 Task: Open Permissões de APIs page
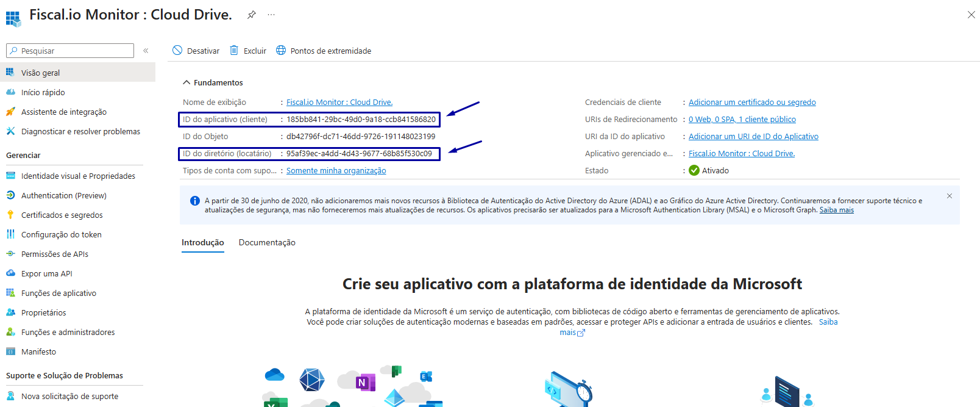pyautogui.click(x=77, y=254)
